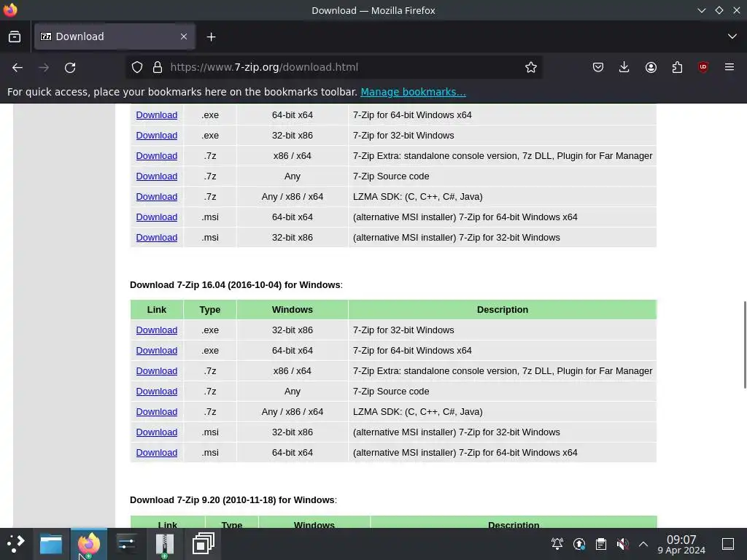Click 'Download 7-Zip 16.04 (2016-10-04)' heading
The width and height of the screenshot is (747, 560).
pyautogui.click(x=235, y=285)
